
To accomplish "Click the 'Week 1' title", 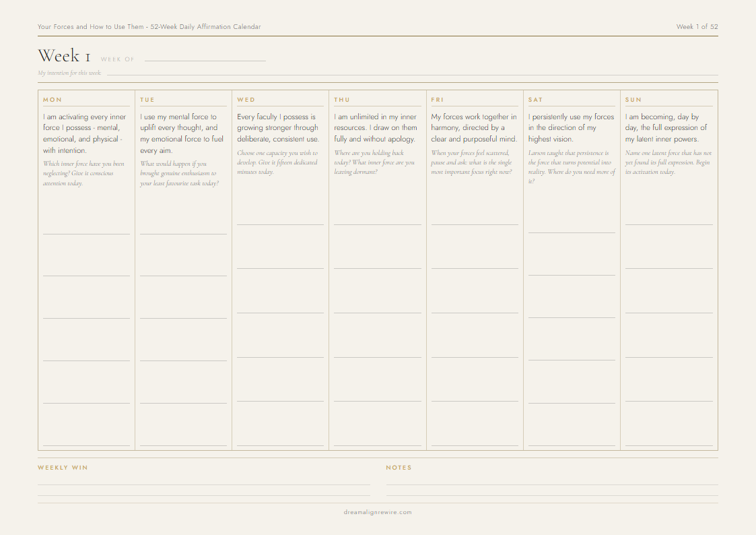I will tap(64, 56).
